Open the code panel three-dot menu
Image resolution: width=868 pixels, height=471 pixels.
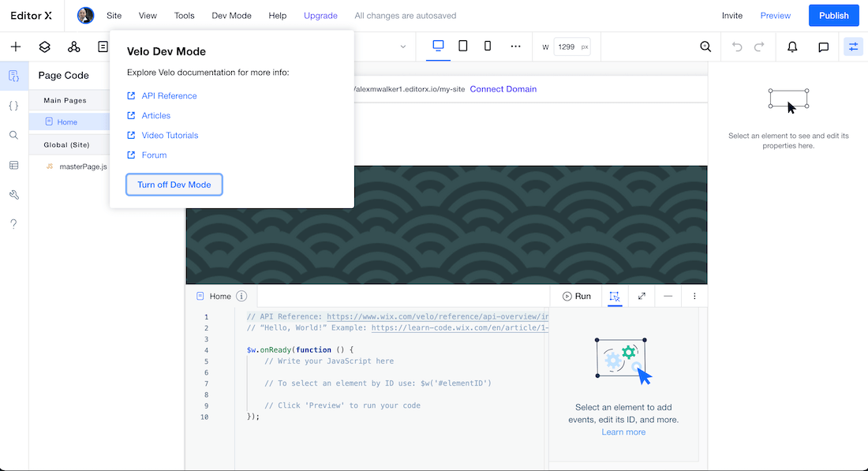pos(694,296)
